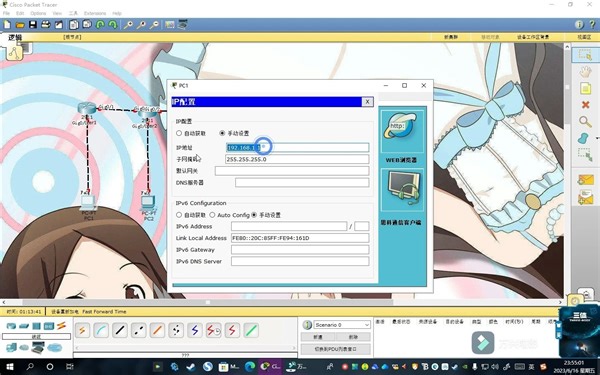Click the DNS server field
The image size is (600, 375).
point(302,183)
